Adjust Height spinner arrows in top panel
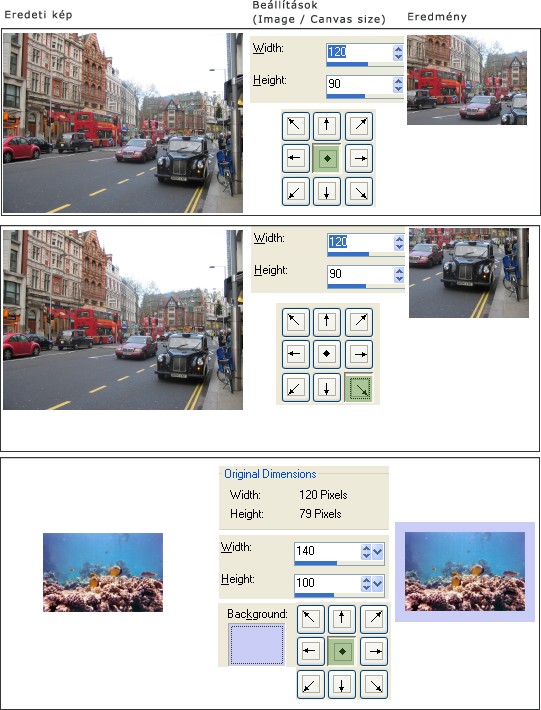Screen dimensions: 541x710 coord(398,85)
